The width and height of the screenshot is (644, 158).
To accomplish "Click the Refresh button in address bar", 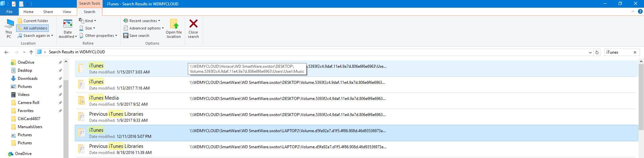I will tap(597, 52).
